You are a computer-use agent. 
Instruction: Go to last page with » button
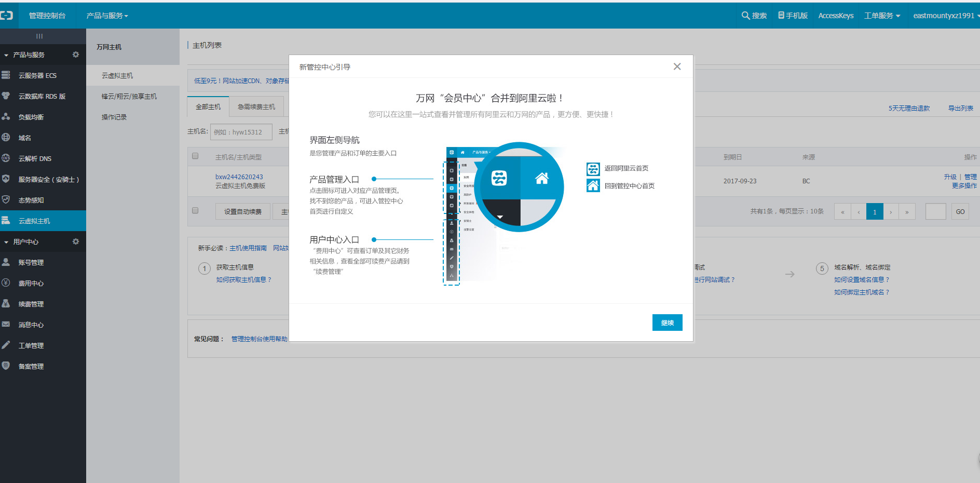coord(907,211)
